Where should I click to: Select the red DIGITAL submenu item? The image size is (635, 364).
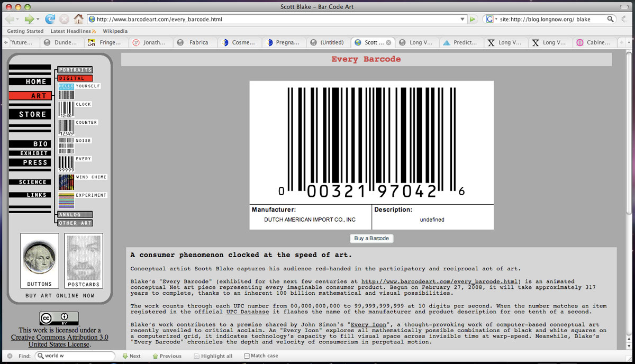tap(75, 78)
